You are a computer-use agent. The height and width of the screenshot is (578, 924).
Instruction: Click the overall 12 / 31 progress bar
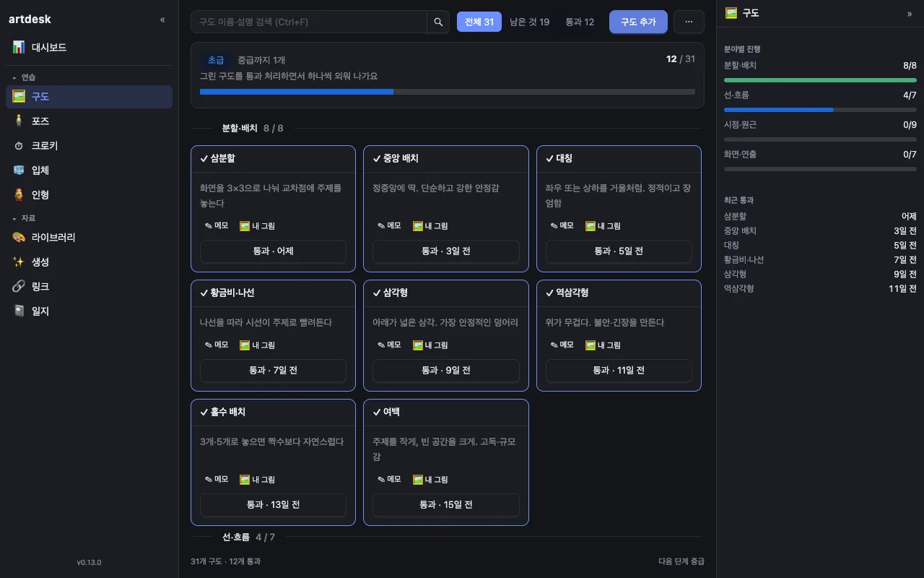click(448, 92)
